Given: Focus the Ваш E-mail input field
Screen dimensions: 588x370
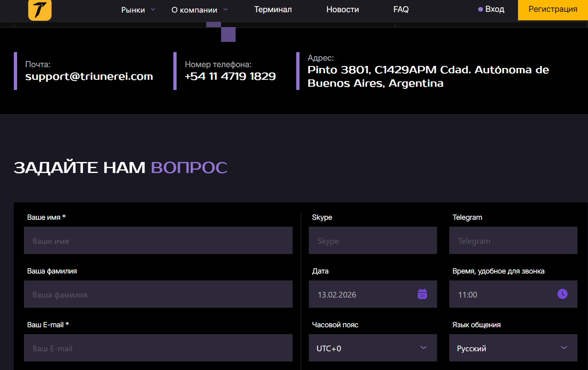Looking at the screenshot, I should (158, 348).
